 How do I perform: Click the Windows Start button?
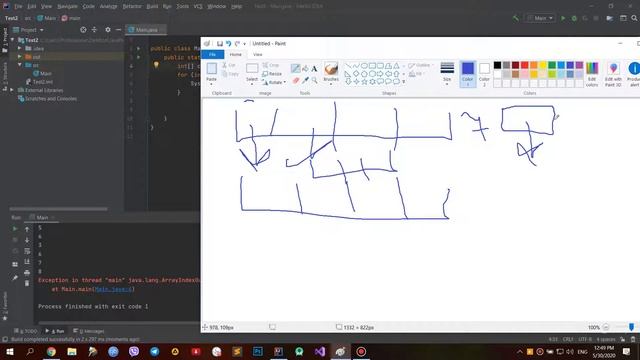point(10,351)
